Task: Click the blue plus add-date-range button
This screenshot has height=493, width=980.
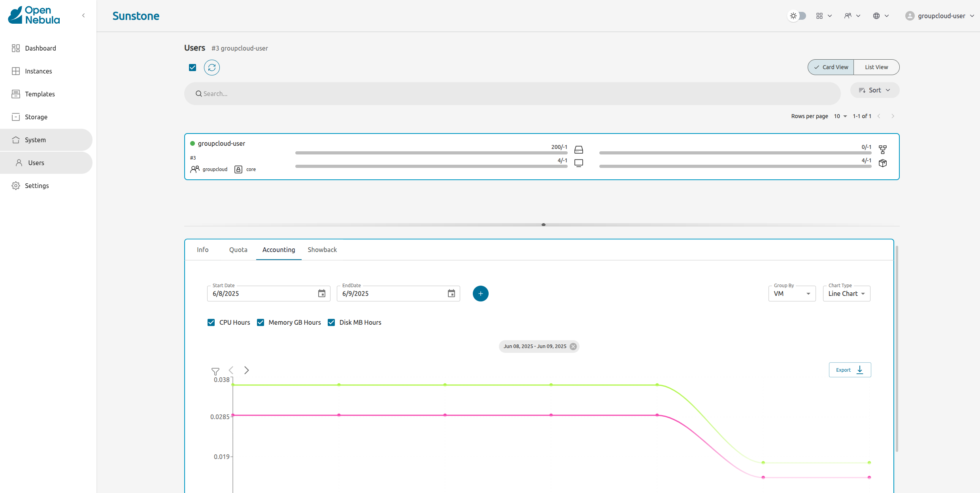Action: pos(480,294)
